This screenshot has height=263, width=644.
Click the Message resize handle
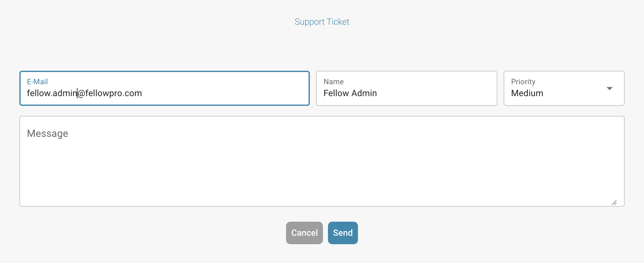(x=614, y=203)
